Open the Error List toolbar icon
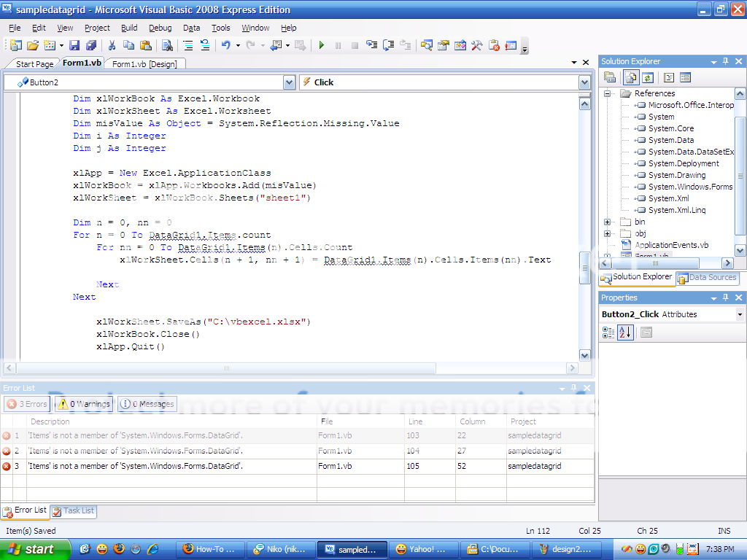The image size is (747, 560). (494, 45)
